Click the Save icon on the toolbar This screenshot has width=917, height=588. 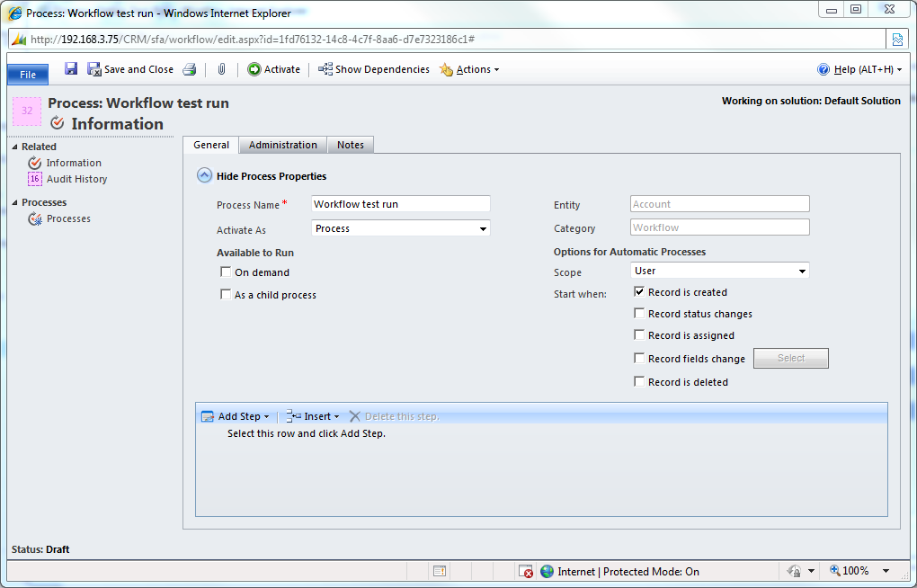70,68
